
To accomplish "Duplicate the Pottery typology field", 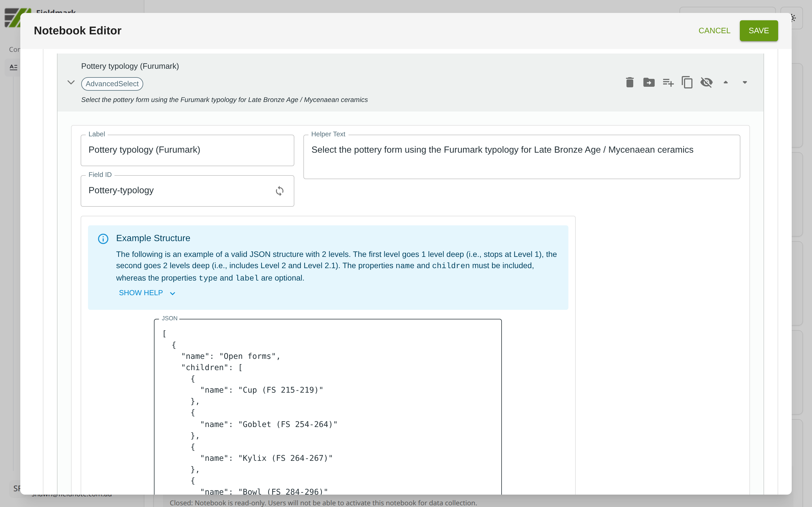I will tap(687, 82).
